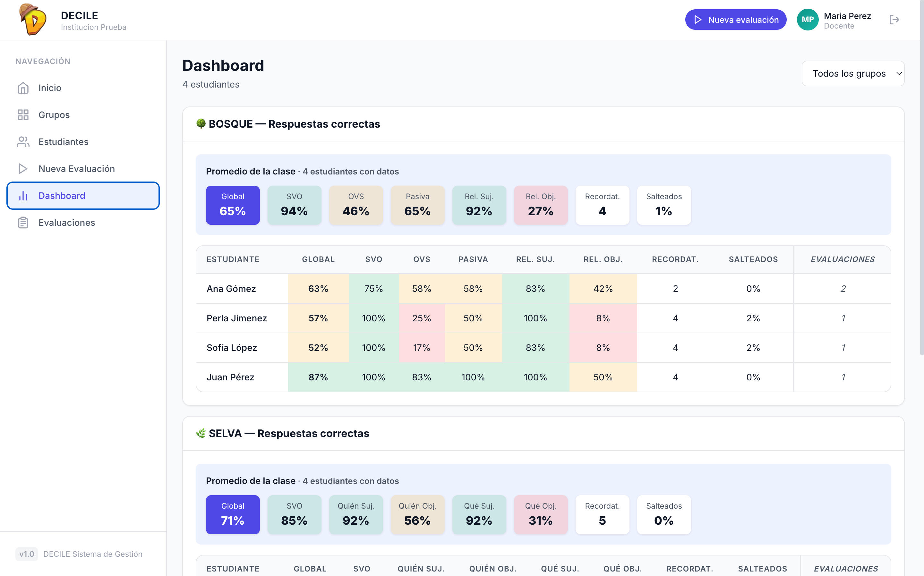
Task: Click the Grupos grid icon
Action: coord(23,115)
